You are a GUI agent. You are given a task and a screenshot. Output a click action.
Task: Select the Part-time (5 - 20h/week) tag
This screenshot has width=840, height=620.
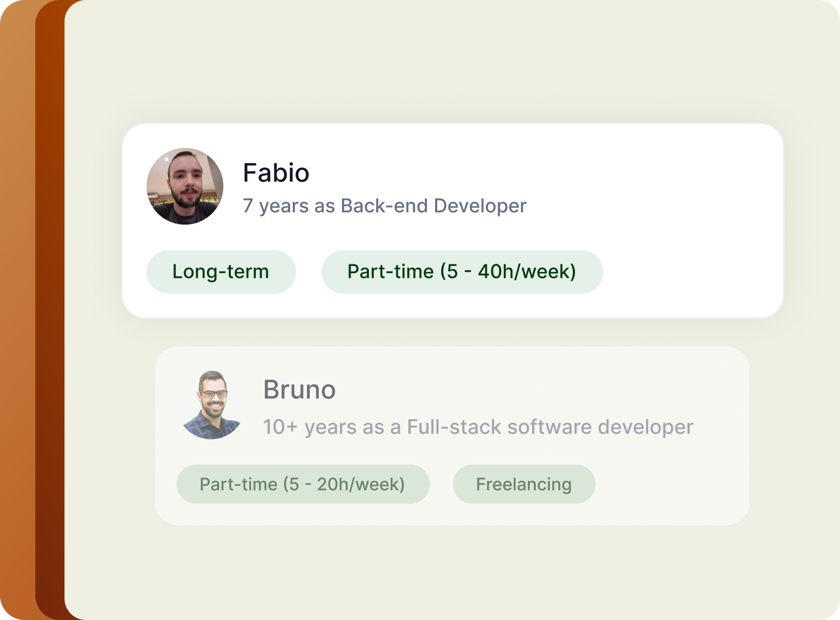tap(303, 484)
